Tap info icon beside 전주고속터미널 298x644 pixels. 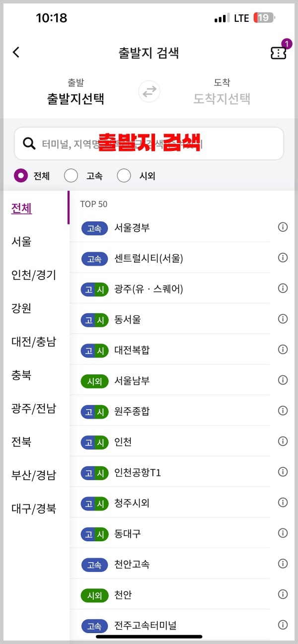[283, 625]
